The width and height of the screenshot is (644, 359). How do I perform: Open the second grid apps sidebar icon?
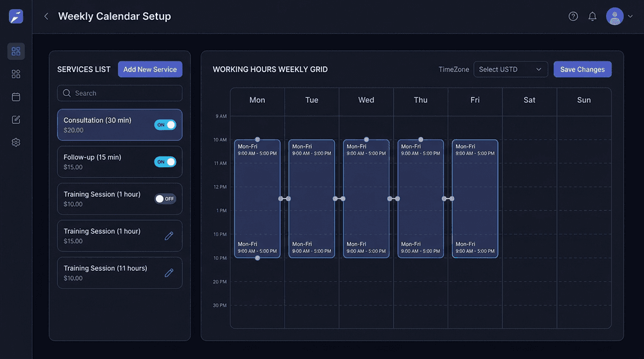pos(16,74)
